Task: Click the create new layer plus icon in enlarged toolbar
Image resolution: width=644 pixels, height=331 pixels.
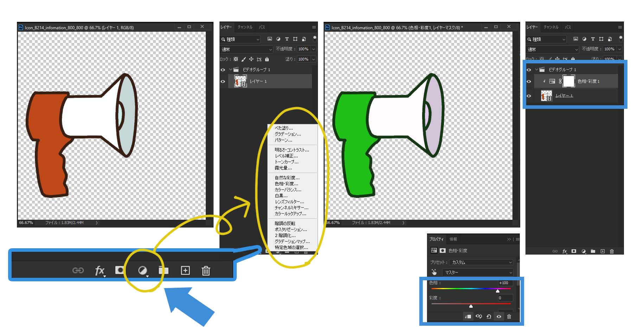Action: pyautogui.click(x=185, y=270)
